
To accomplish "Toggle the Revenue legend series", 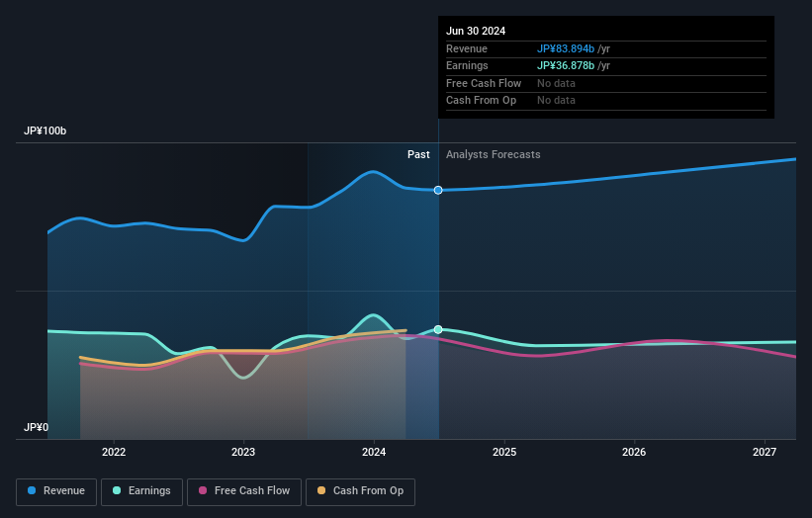I will (x=56, y=491).
